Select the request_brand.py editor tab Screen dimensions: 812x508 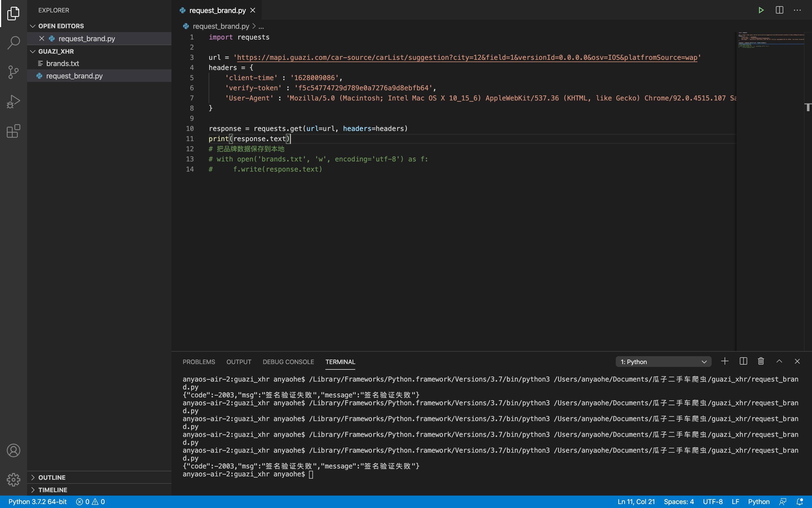(x=217, y=10)
